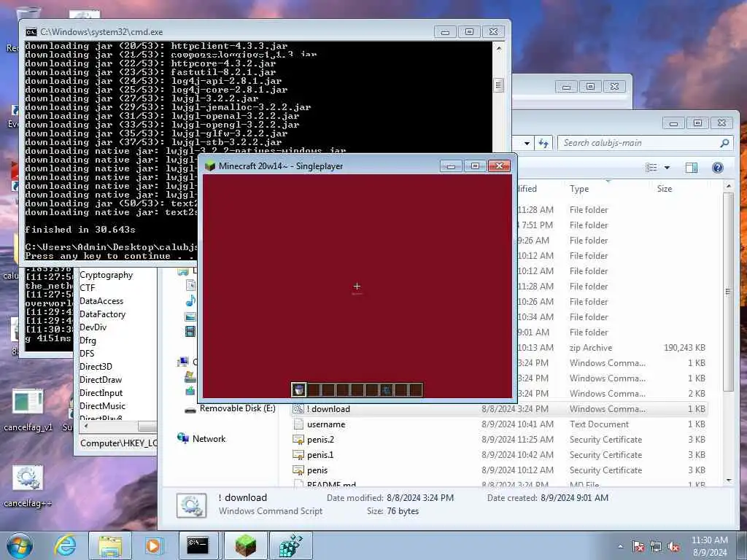747x560 pixels.
Task: Click the 'zip Archive' type cell
Action: (591, 348)
